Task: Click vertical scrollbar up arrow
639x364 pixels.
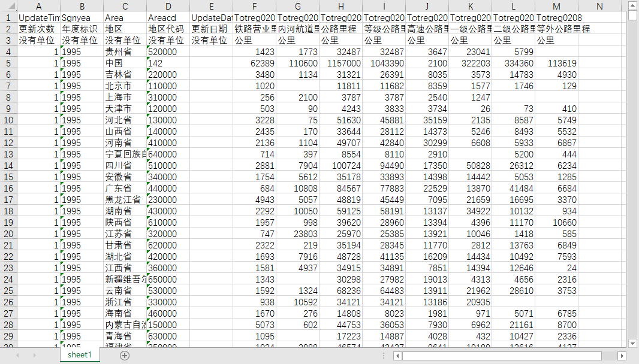Action: tap(632, 5)
